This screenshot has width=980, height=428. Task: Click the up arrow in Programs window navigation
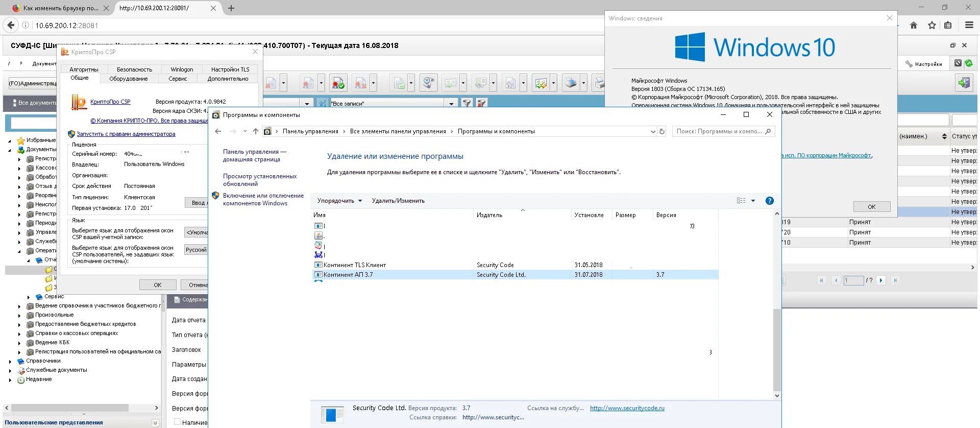256,131
